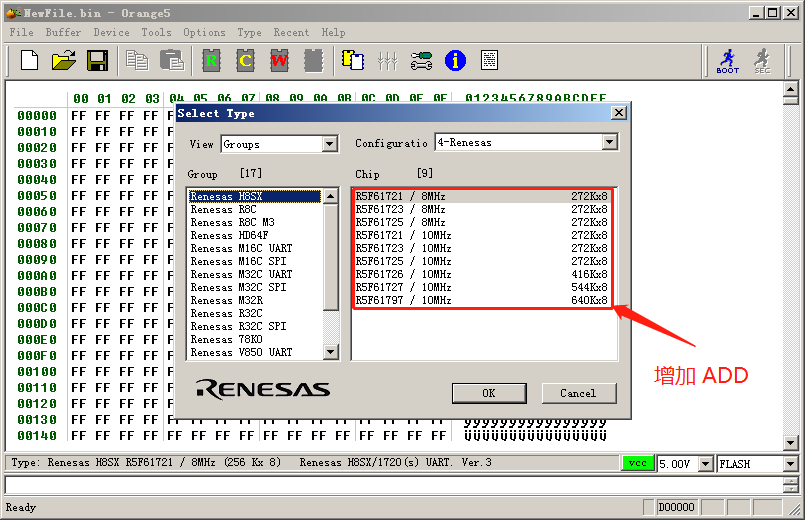
Task: Open the Buffer menu
Action: click(x=64, y=32)
